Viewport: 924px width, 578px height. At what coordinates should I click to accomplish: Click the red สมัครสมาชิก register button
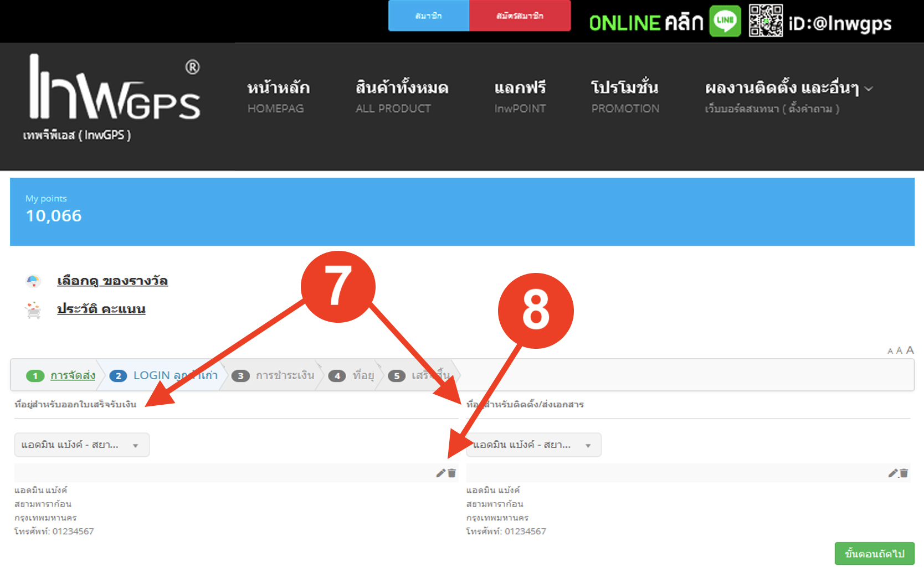(520, 16)
